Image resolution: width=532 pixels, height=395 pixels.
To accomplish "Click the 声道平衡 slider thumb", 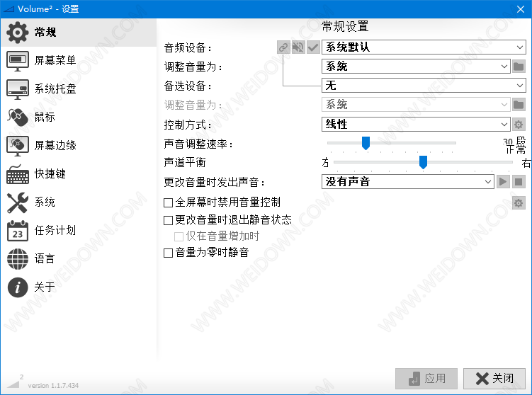I will click(x=423, y=162).
